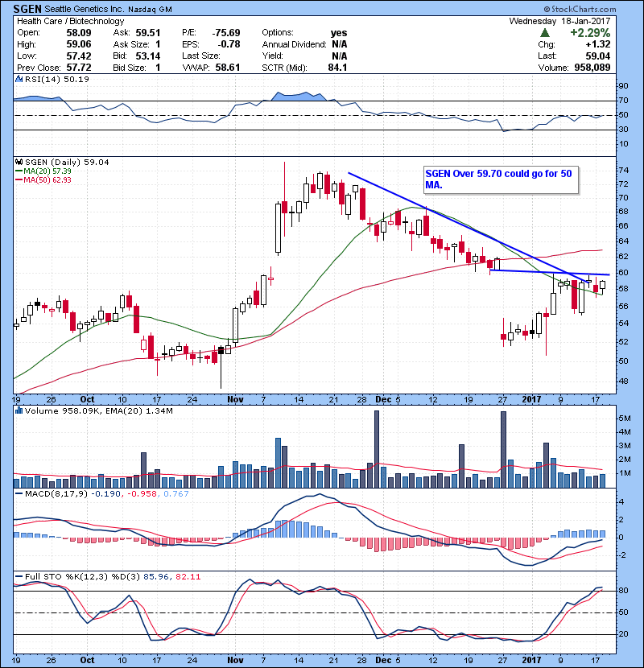
Task: Click the Volume 958.09K, EMA(20) 1.34M label
Action: click(98, 411)
